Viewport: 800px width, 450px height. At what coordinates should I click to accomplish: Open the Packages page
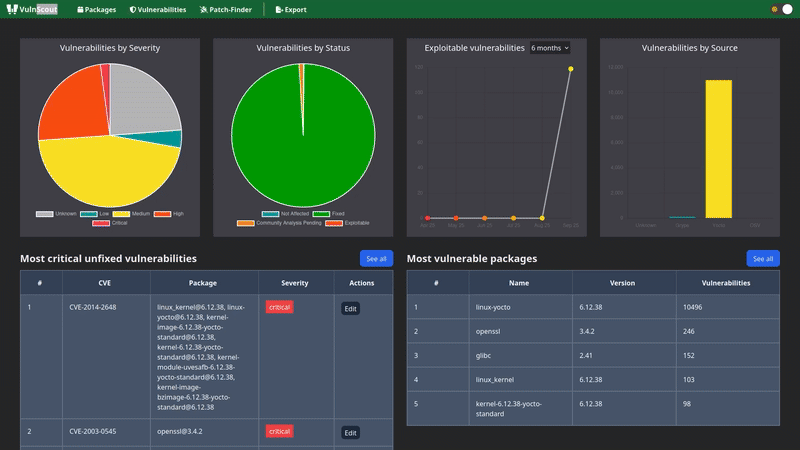point(96,9)
